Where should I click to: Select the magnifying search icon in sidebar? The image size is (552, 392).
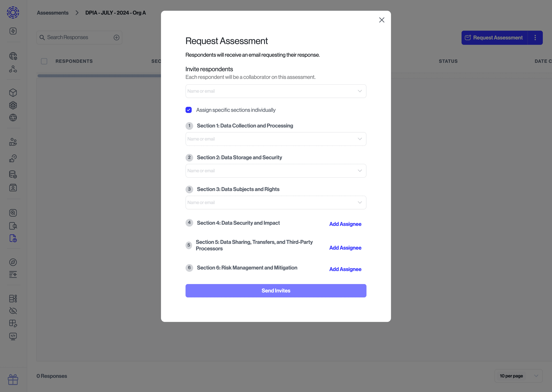13,213
